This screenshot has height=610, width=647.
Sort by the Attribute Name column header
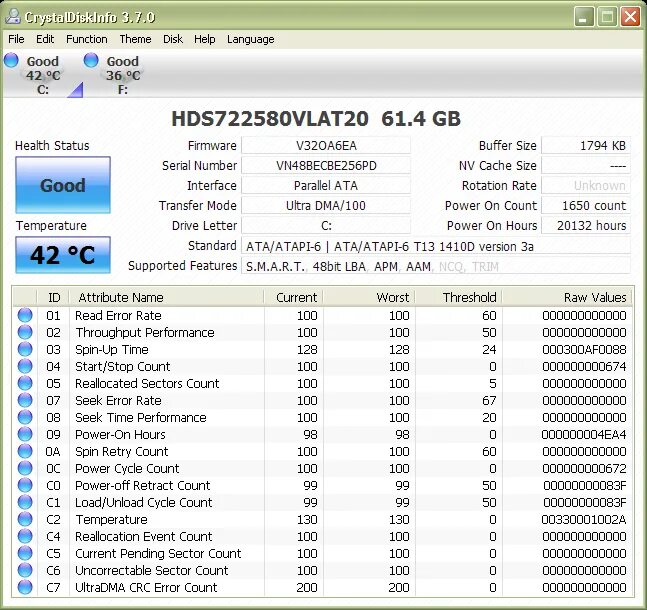167,297
